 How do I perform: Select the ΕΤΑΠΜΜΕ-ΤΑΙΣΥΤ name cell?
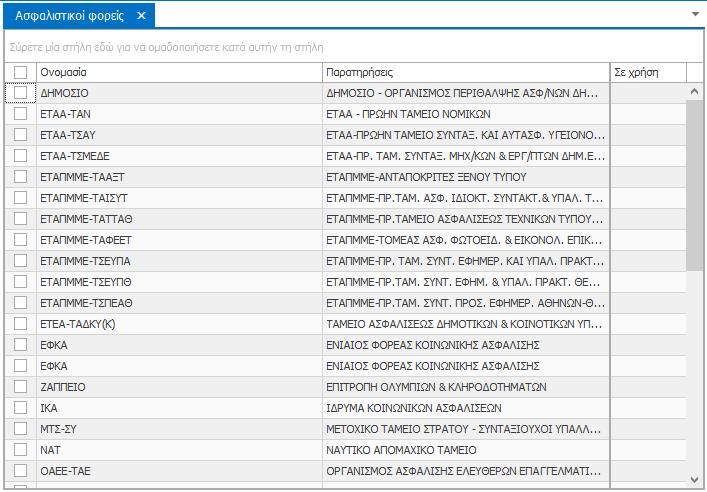pos(179,198)
